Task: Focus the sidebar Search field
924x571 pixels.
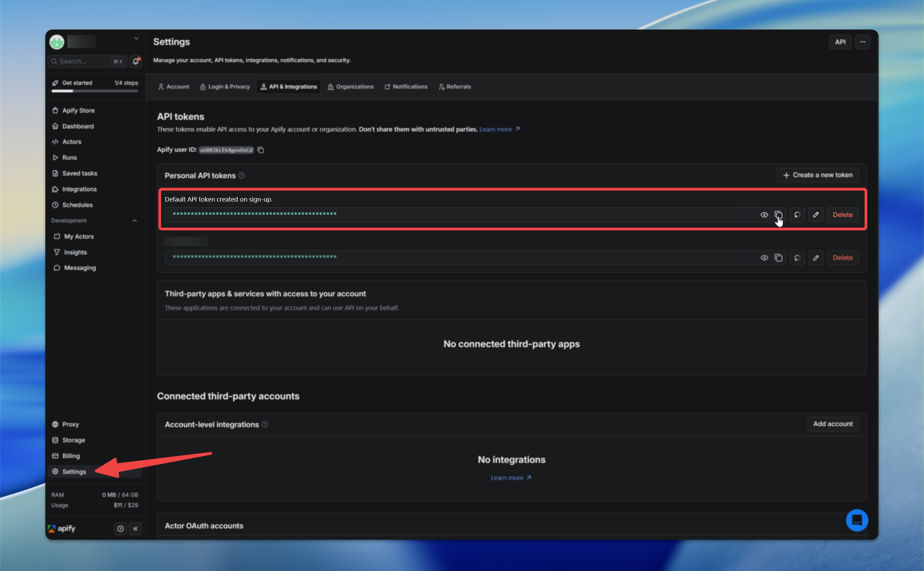Action: pyautogui.click(x=88, y=61)
